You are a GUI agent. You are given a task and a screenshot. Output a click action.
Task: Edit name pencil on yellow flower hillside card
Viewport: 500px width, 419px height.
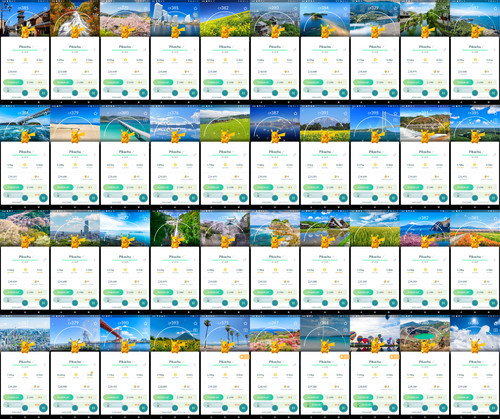point(233,47)
